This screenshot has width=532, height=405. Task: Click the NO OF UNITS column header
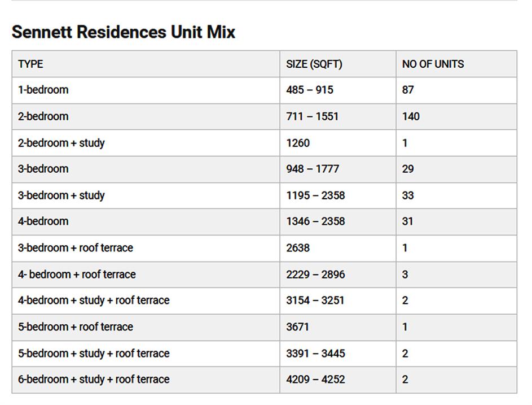coord(433,64)
